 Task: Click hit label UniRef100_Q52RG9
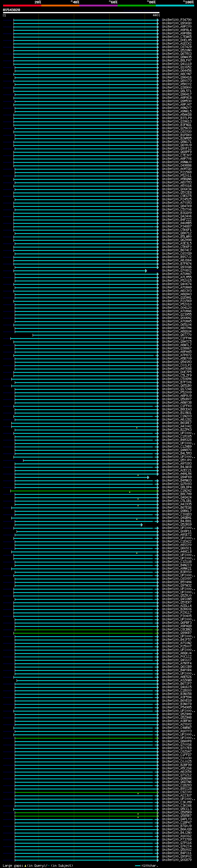[x=177, y=524]
